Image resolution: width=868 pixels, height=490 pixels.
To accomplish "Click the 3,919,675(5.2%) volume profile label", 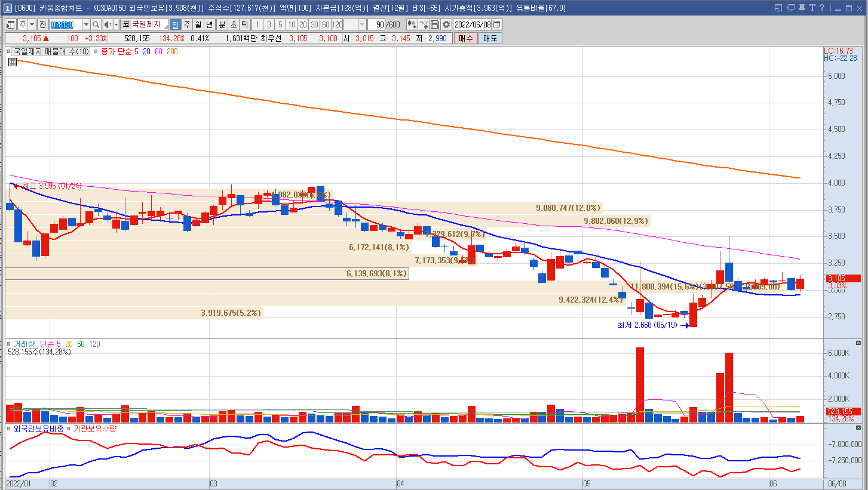I will 231,313.
